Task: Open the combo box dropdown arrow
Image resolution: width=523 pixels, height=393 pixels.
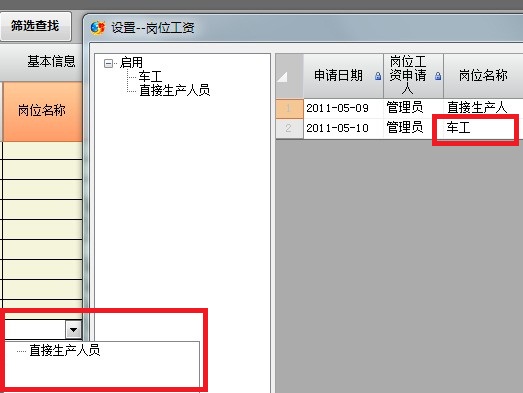Action: click(x=73, y=330)
